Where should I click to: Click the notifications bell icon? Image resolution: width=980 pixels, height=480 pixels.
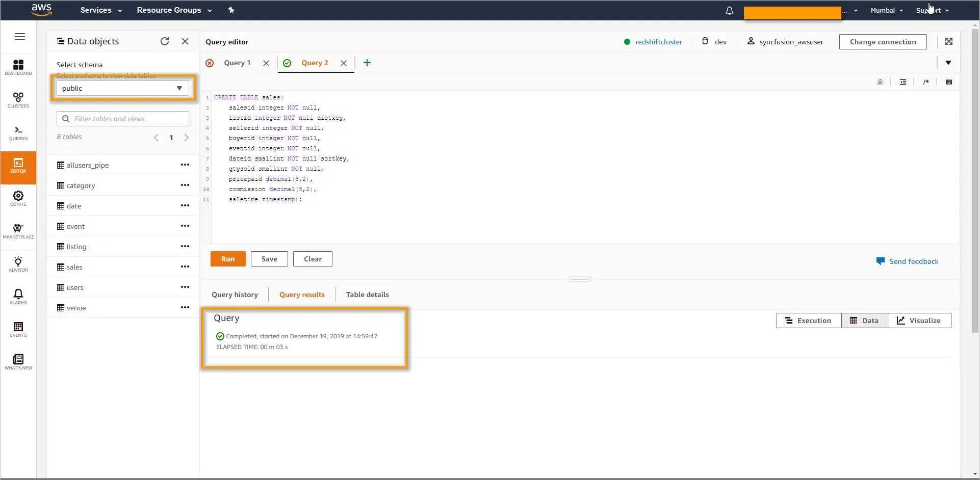pyautogui.click(x=729, y=11)
